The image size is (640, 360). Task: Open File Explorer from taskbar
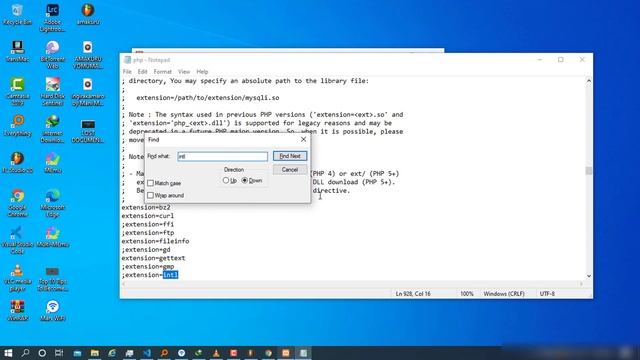point(95,353)
